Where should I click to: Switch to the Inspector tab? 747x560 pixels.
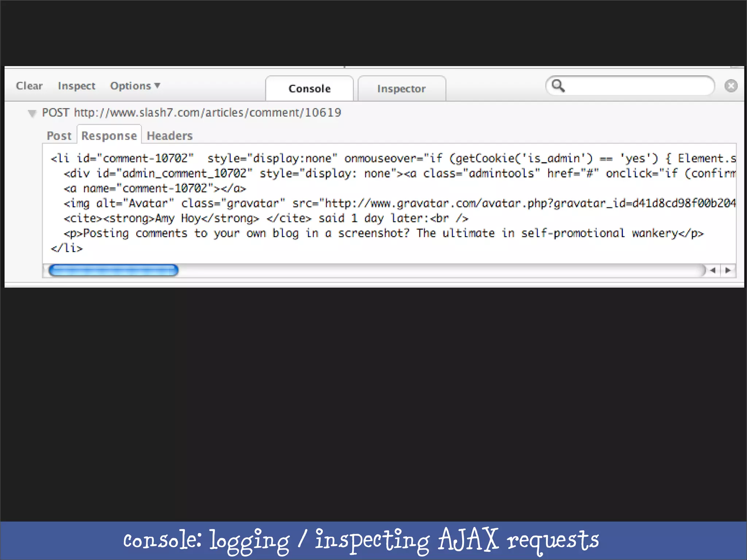tap(402, 89)
